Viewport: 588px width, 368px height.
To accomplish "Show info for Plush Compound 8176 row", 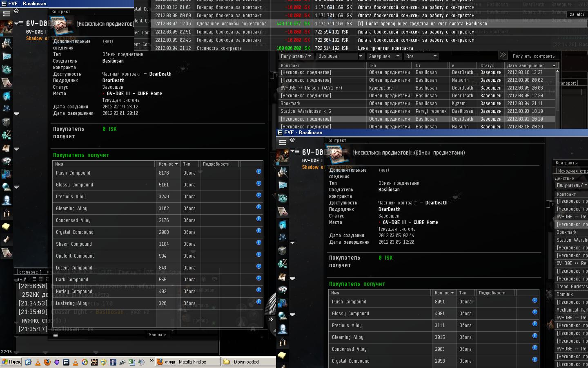I will tap(259, 171).
